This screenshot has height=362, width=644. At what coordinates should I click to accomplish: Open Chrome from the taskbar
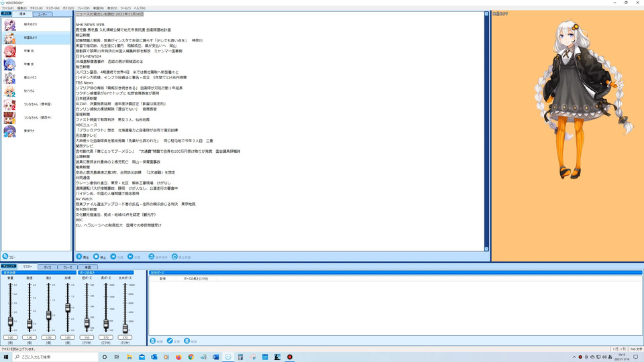pyautogui.click(x=191, y=357)
